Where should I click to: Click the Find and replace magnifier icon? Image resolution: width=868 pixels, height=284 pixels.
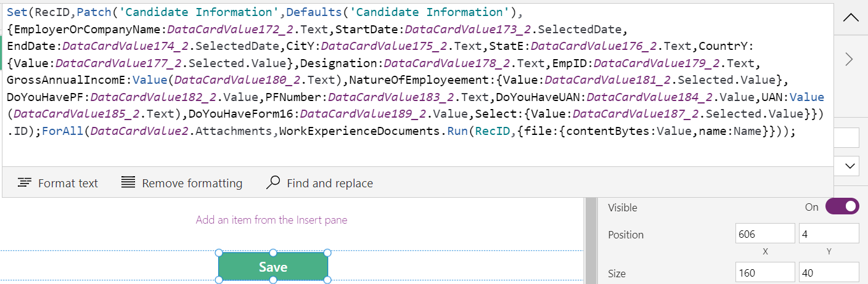pos(272,183)
